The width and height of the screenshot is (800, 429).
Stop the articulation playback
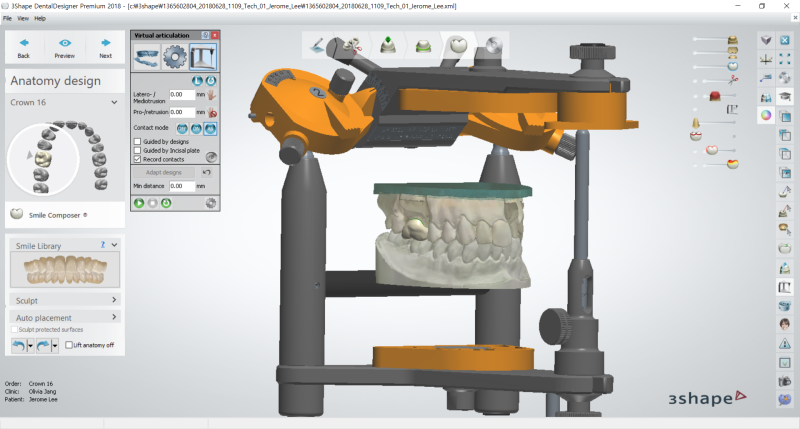[153, 203]
